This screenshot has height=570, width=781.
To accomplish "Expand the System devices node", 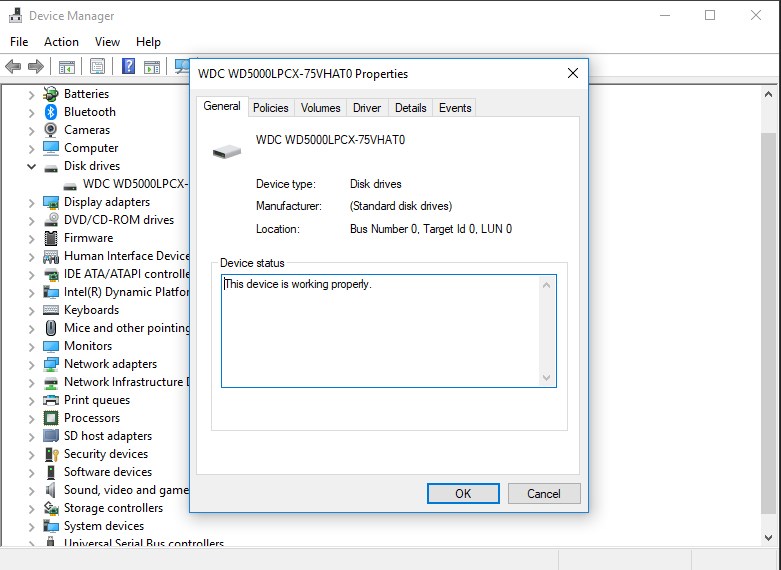I will (x=31, y=527).
